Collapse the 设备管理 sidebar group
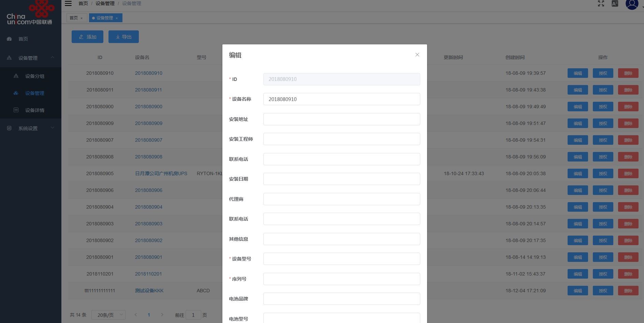Image resolution: width=644 pixels, height=323 pixels. click(53, 58)
